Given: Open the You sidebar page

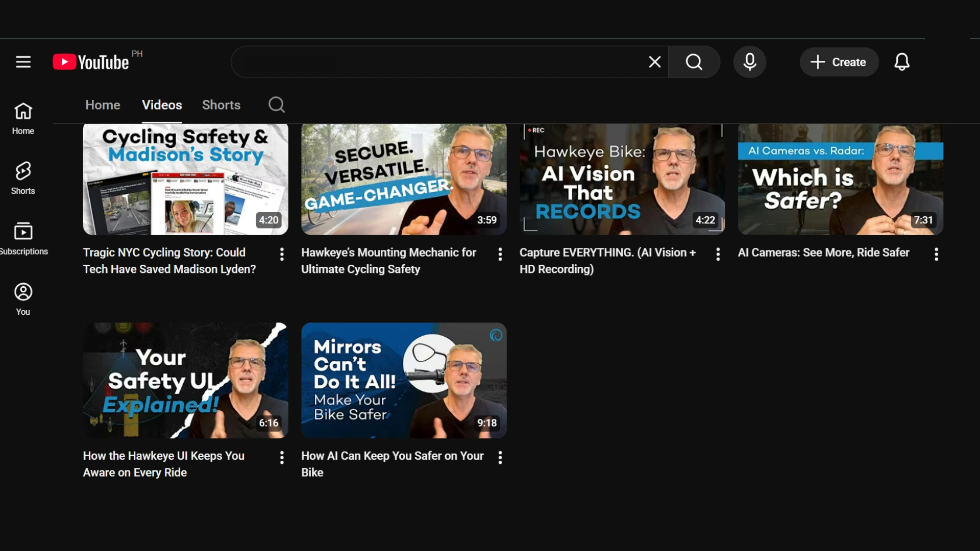Looking at the screenshot, I should [23, 299].
